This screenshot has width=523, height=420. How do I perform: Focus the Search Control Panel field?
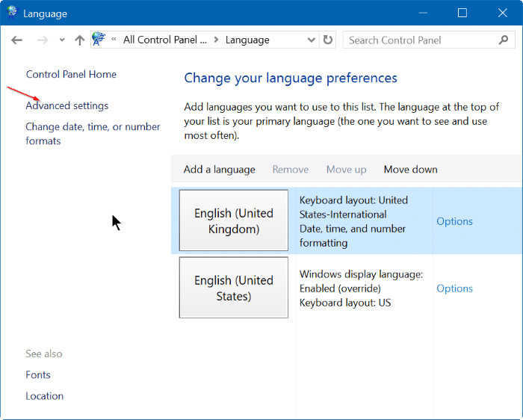[429, 40]
